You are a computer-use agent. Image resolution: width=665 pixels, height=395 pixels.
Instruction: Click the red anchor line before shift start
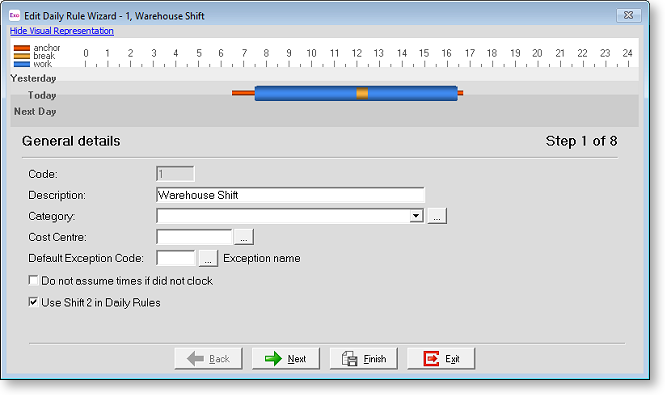click(243, 93)
